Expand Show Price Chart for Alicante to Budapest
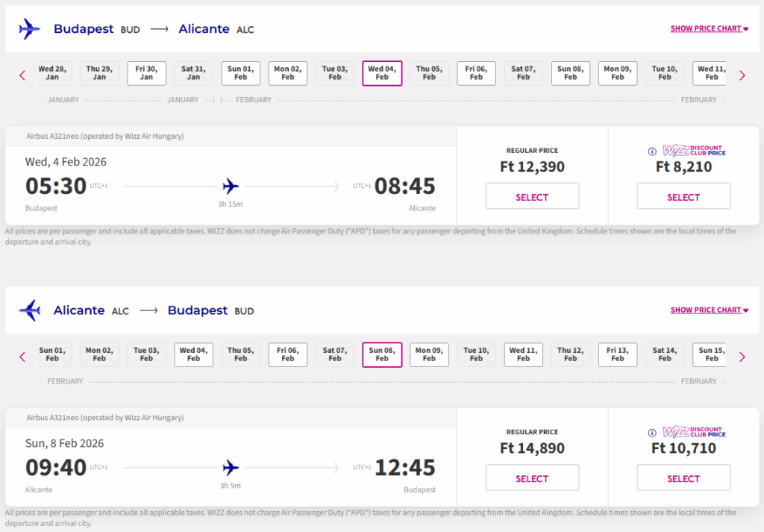The width and height of the screenshot is (764, 532). point(709,310)
